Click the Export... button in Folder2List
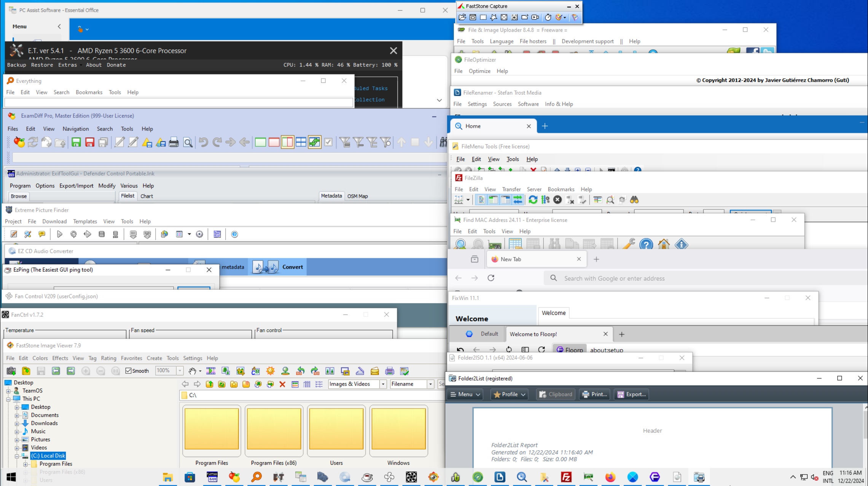The height and width of the screenshot is (486, 868). point(631,394)
